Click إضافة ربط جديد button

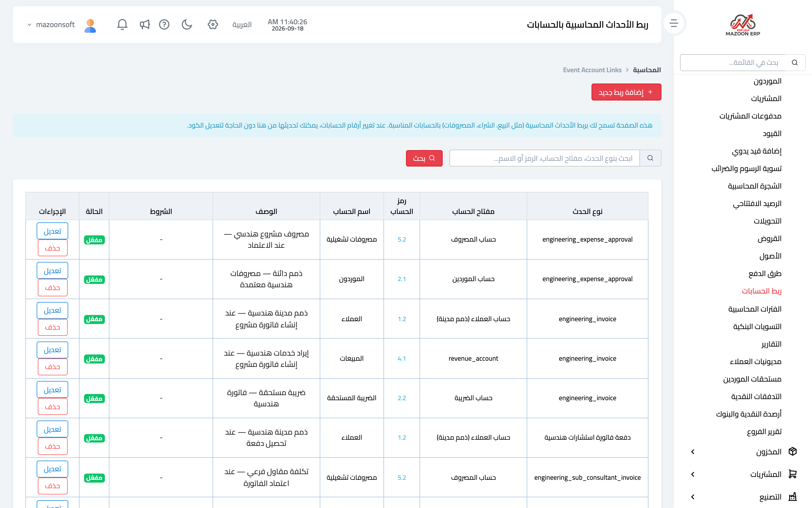pyautogui.click(x=626, y=92)
